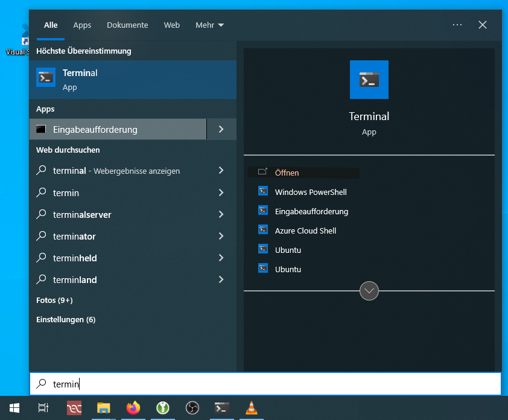Show Fotos (9+) results
This screenshot has height=420, width=508.
[54, 301]
